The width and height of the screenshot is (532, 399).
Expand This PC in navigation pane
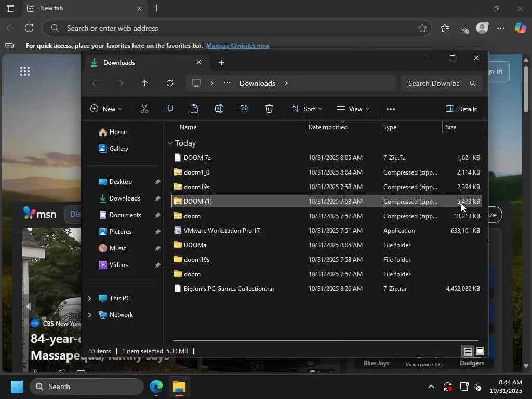click(x=89, y=298)
